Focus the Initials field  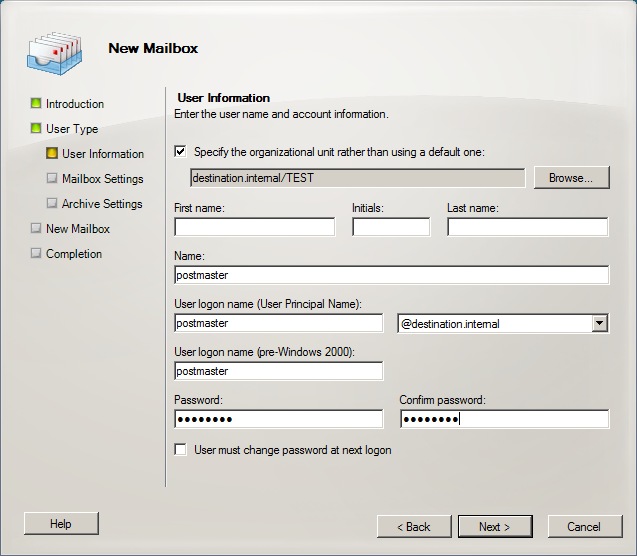click(391, 227)
